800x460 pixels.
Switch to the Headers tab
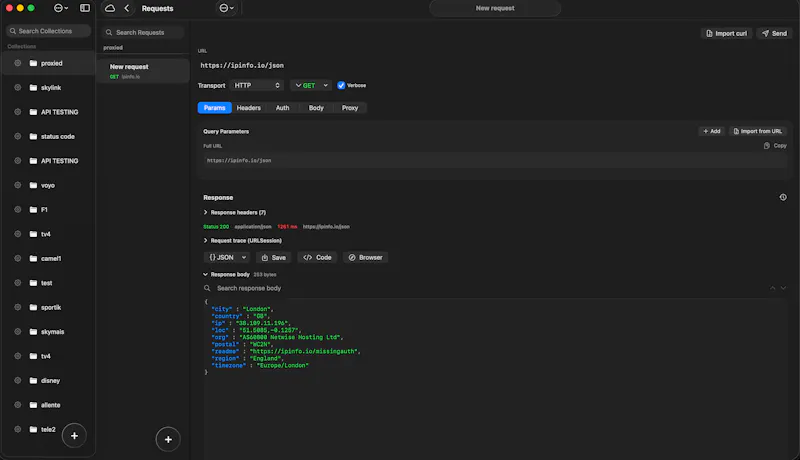248,108
